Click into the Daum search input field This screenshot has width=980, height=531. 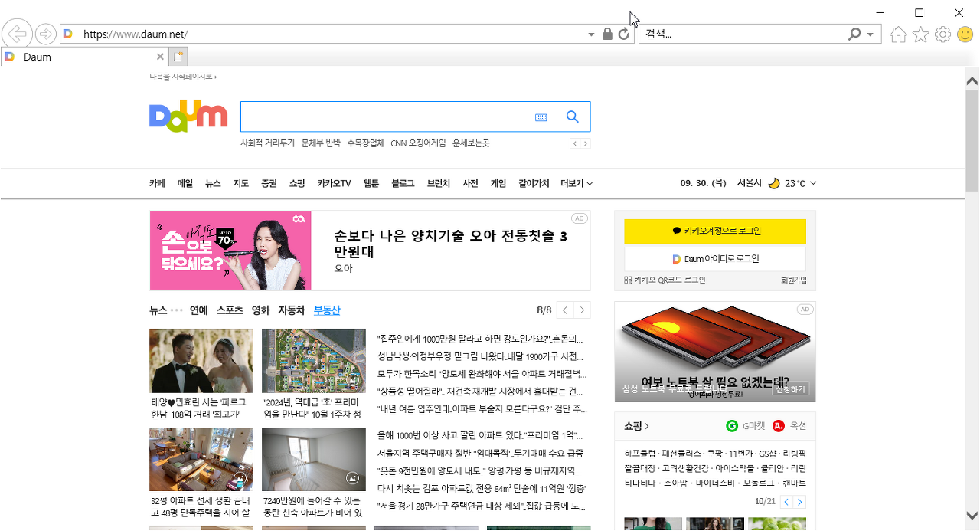point(387,116)
